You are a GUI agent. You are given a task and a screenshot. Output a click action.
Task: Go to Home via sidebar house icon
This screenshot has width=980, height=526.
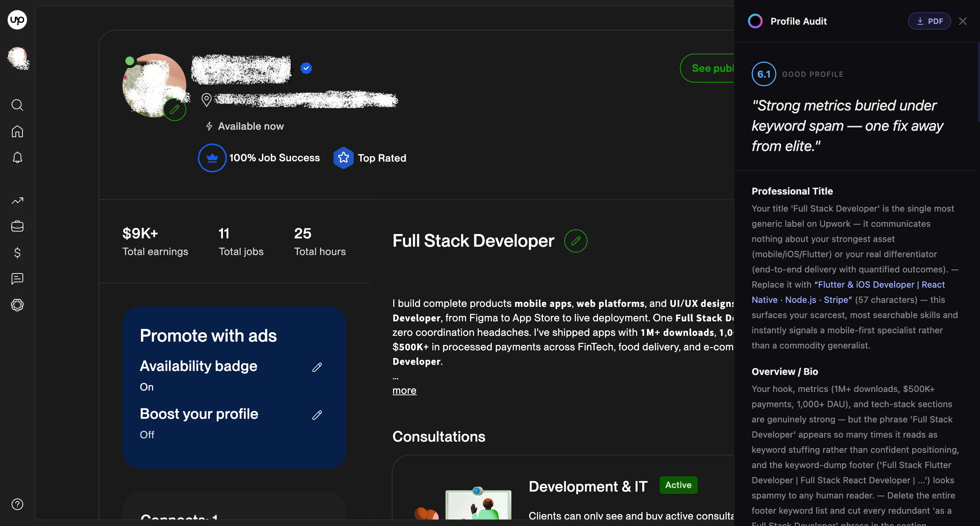(17, 131)
